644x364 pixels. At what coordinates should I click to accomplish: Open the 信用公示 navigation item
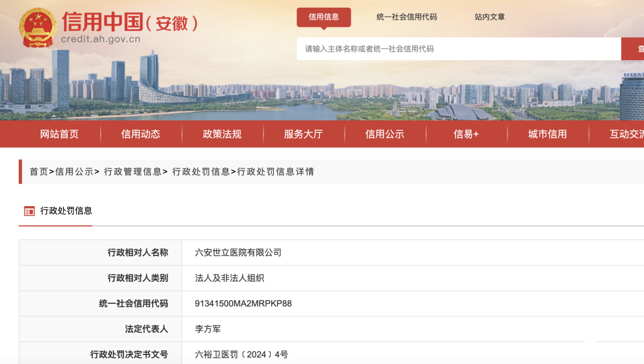[x=385, y=134]
